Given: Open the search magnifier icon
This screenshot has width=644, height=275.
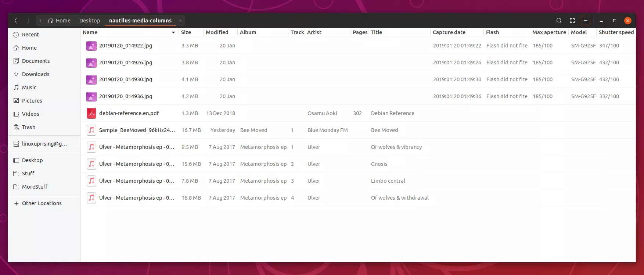Looking at the screenshot, I should (559, 21).
